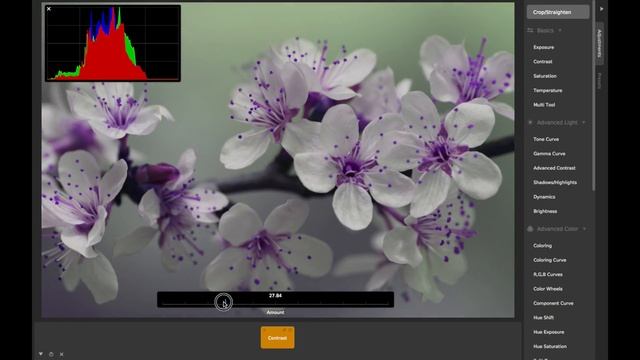Image resolution: width=640 pixels, height=360 pixels.
Task: Click the 27.84 amount value
Action: [276, 296]
